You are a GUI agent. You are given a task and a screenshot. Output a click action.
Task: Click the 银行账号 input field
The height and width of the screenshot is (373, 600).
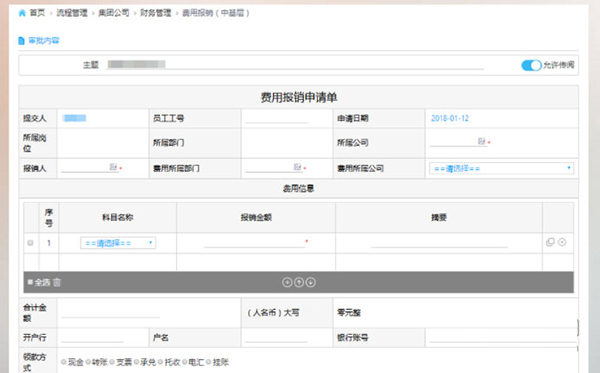pos(502,337)
